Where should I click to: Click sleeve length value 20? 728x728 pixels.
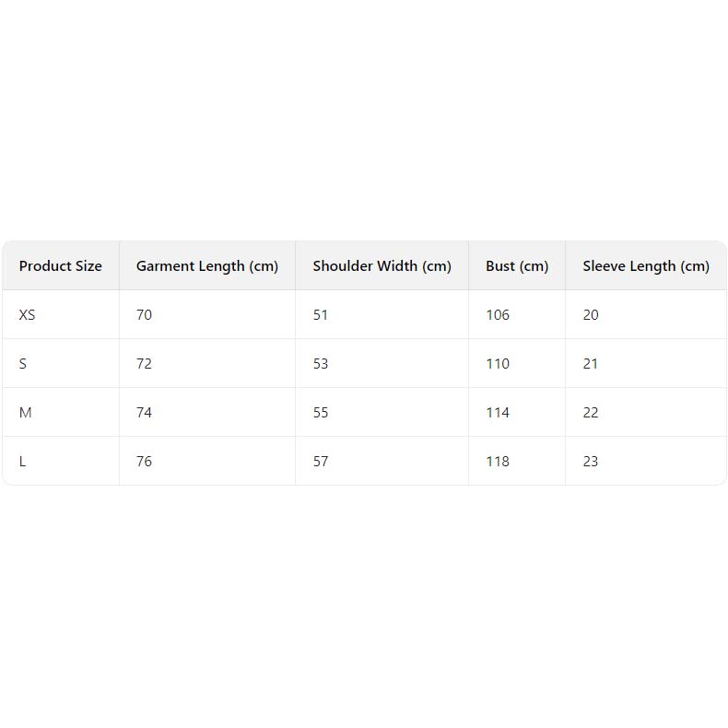pyautogui.click(x=591, y=315)
